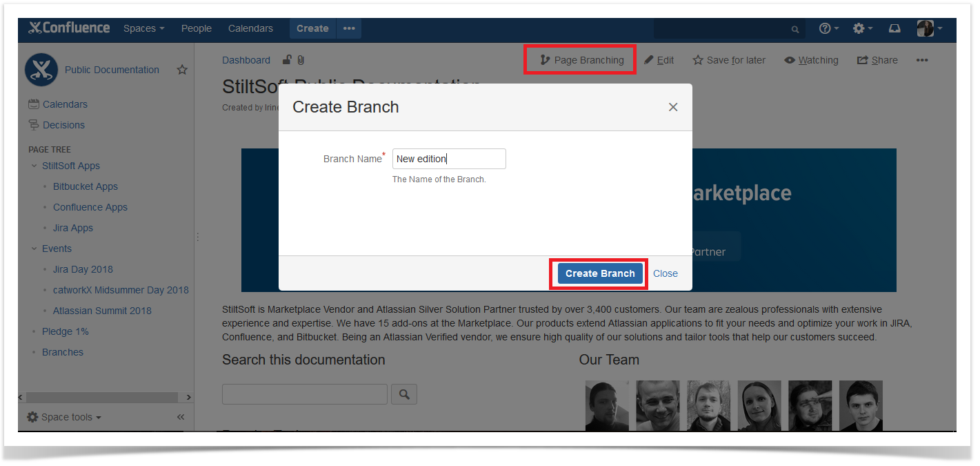Open the Confluence Apps page
Image resolution: width=980 pixels, height=466 pixels.
coord(90,207)
